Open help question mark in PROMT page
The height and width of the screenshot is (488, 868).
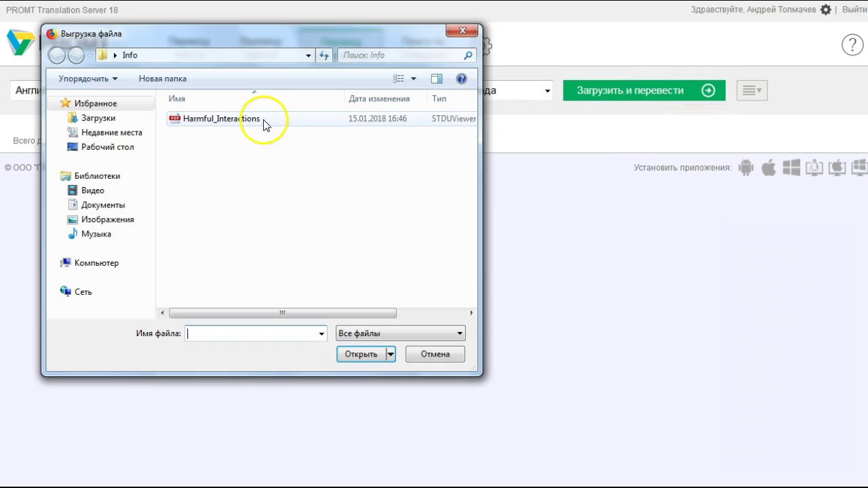pos(852,45)
